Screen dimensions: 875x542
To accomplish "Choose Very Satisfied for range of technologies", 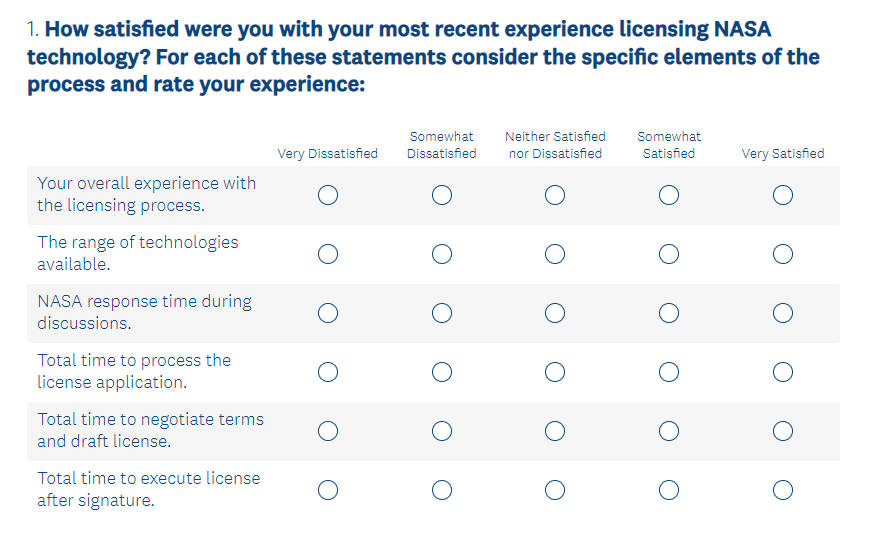I will click(x=783, y=254).
